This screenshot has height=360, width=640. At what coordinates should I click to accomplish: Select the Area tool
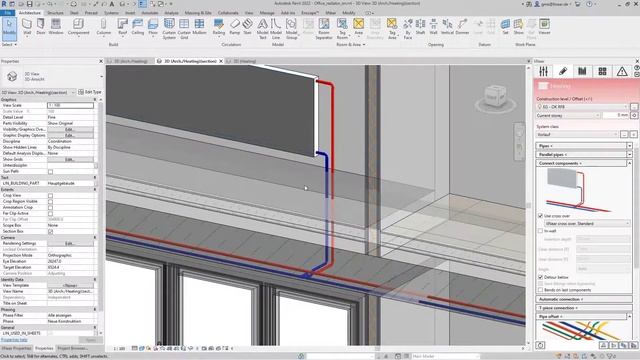[358, 27]
